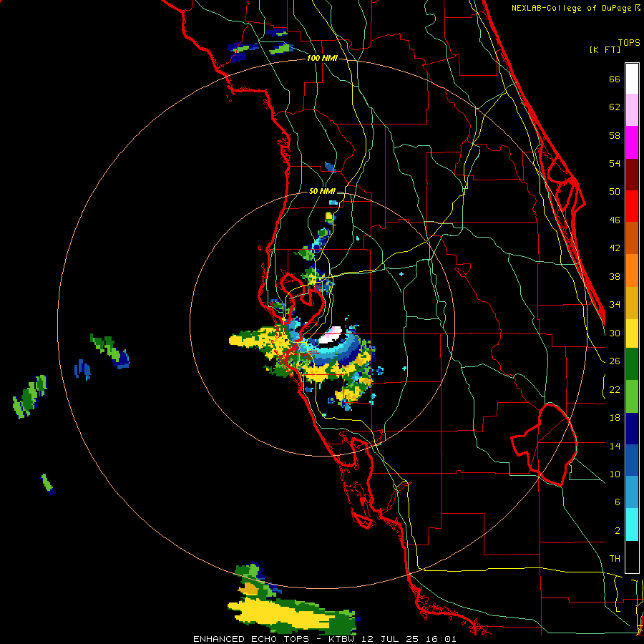Click the NEXLAB-College of DuPage credit text
This screenshot has width=644, height=644.
point(572,8)
